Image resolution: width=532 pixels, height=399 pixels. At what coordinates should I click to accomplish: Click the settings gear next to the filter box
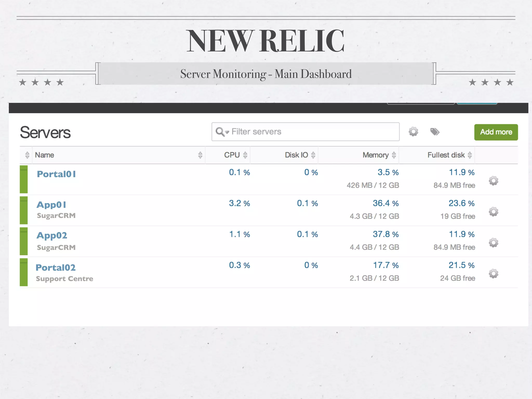pos(413,131)
